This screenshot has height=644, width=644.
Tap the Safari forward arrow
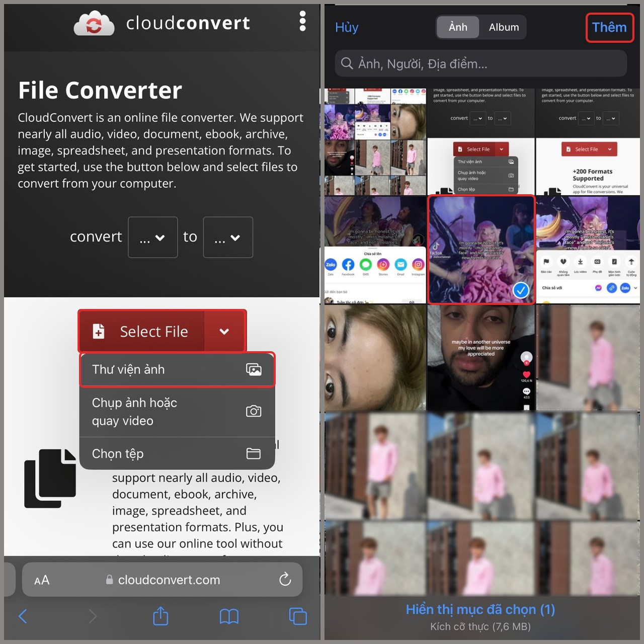pyautogui.click(x=93, y=616)
